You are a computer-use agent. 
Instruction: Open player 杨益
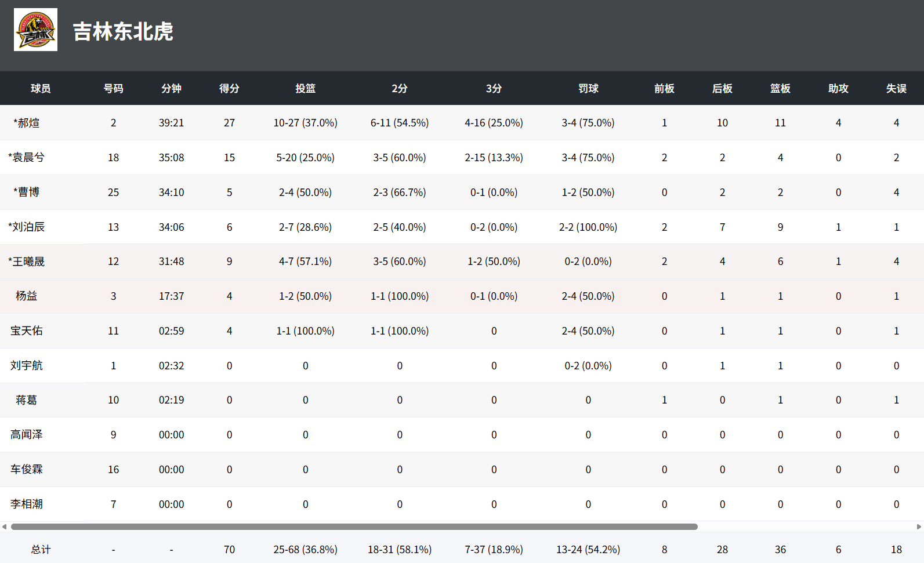click(x=27, y=296)
